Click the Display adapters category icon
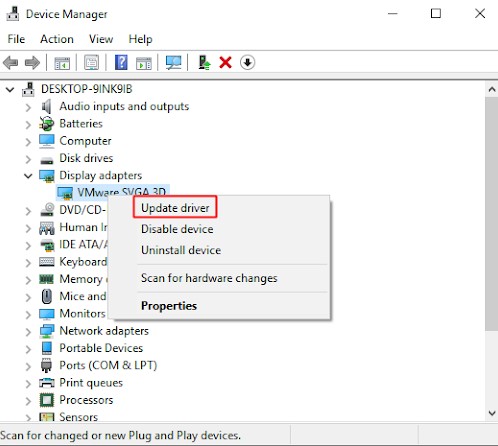 [47, 176]
